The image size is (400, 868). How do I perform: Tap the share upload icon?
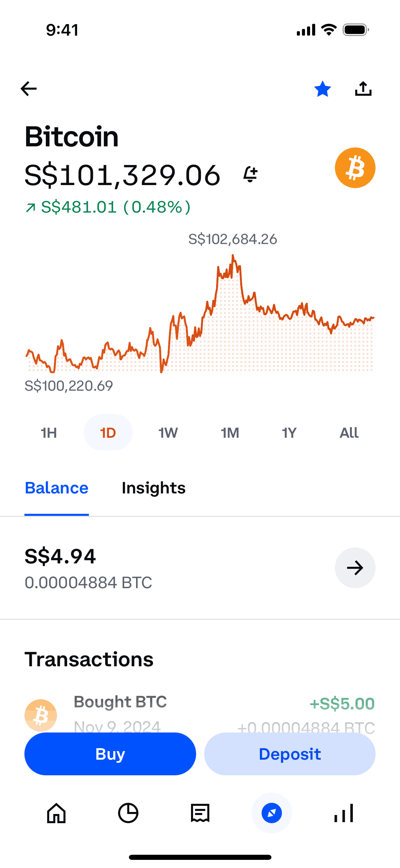[363, 89]
